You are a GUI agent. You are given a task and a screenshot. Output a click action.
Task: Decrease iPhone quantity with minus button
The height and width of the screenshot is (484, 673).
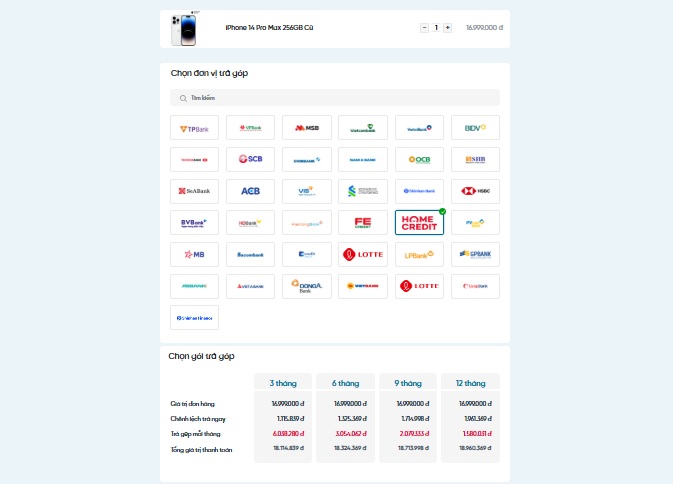click(x=424, y=28)
